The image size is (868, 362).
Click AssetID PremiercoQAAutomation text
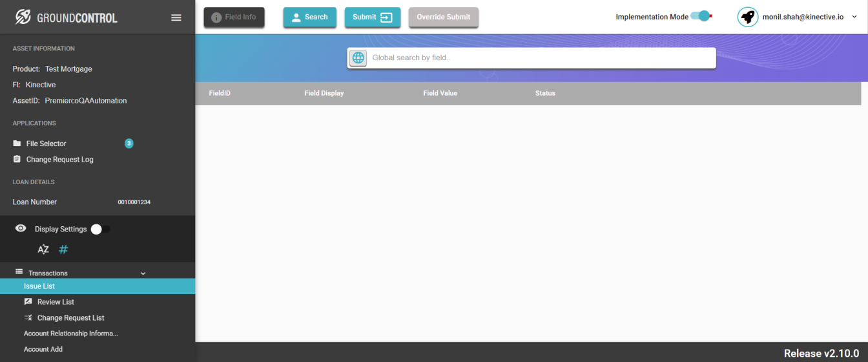click(70, 101)
